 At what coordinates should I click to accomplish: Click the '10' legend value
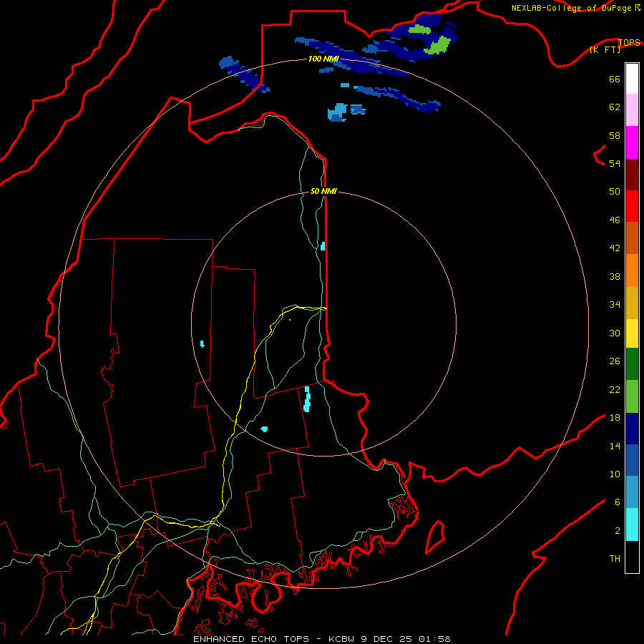(x=615, y=474)
